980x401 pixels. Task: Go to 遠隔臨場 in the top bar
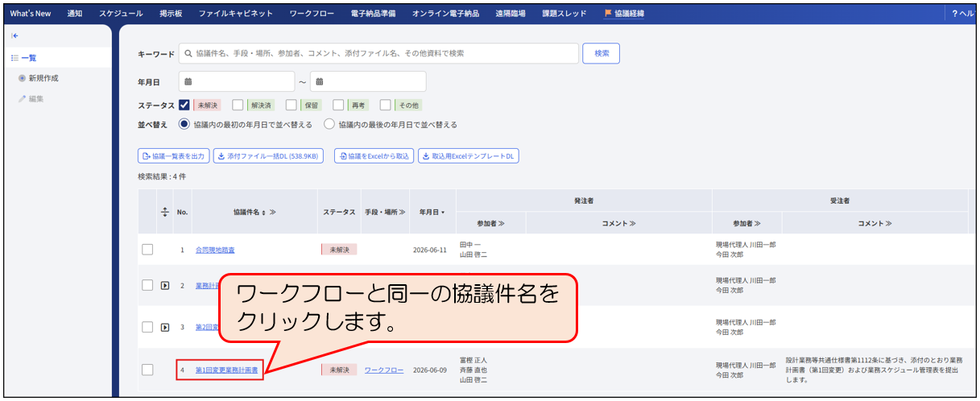coord(511,14)
